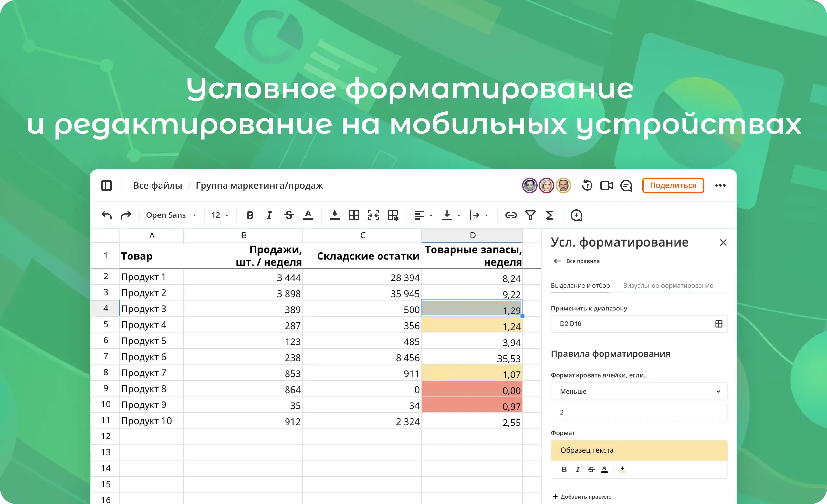Select the Выделение и отбор tab
Screen dimensions: 827x504
tap(580, 285)
